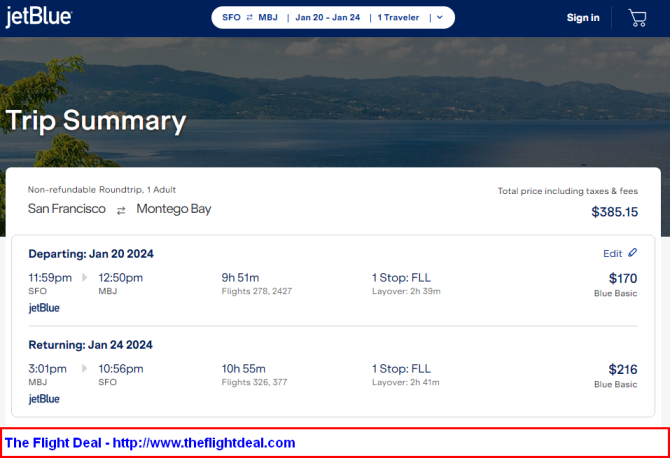Click return arrival time 10:56pm

pos(121,369)
